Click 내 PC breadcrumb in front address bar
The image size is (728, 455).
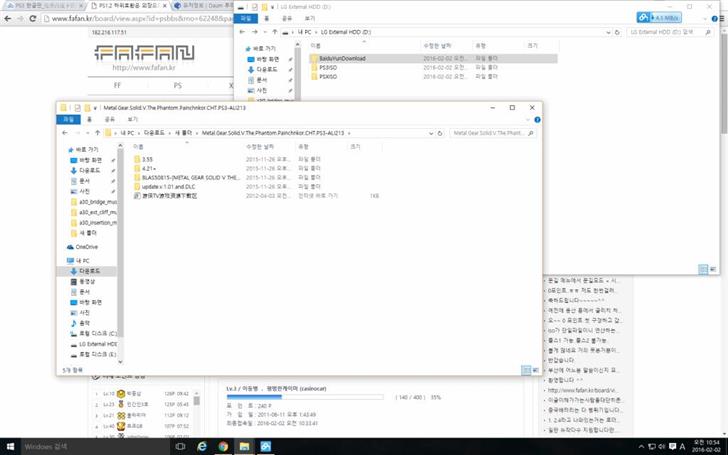(127, 133)
